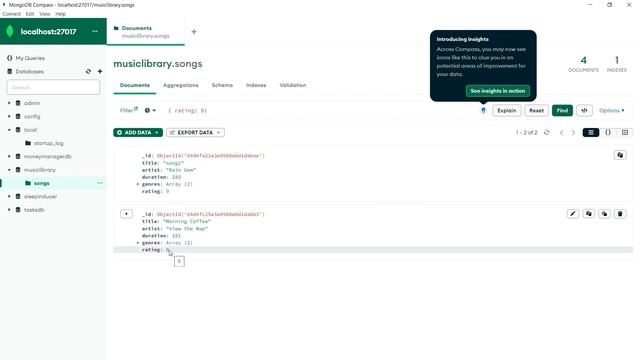Delete the Morning Coffee document

pos(620,214)
